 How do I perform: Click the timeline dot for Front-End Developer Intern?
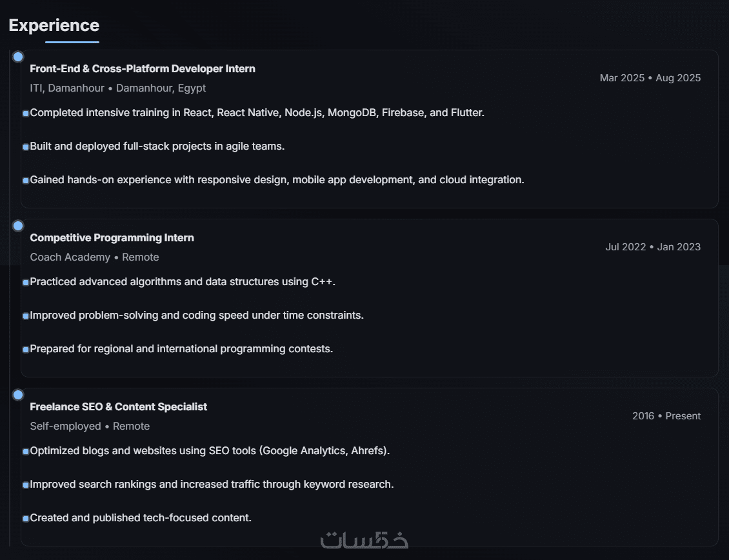[18, 57]
